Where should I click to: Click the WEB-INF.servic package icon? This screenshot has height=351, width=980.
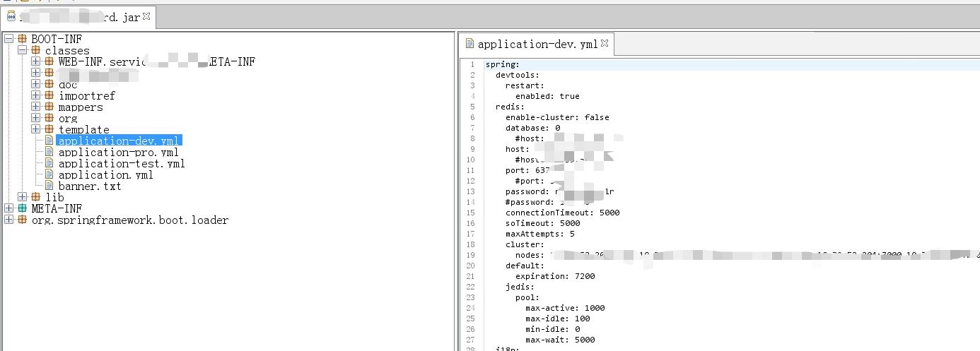49,61
